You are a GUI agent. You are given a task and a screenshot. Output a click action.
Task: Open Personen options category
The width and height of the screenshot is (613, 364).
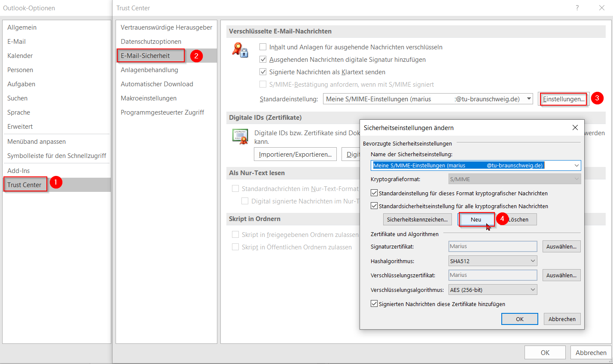[x=57, y=70]
